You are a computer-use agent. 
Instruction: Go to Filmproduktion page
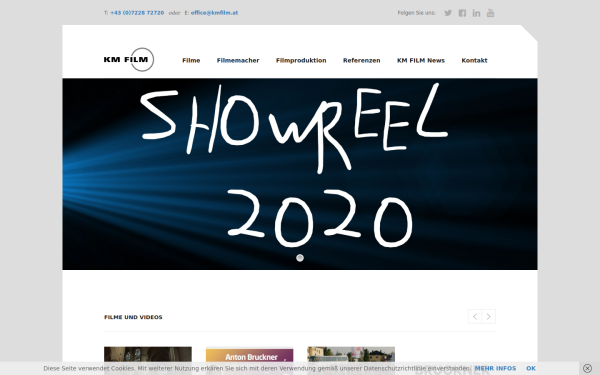[301, 60]
